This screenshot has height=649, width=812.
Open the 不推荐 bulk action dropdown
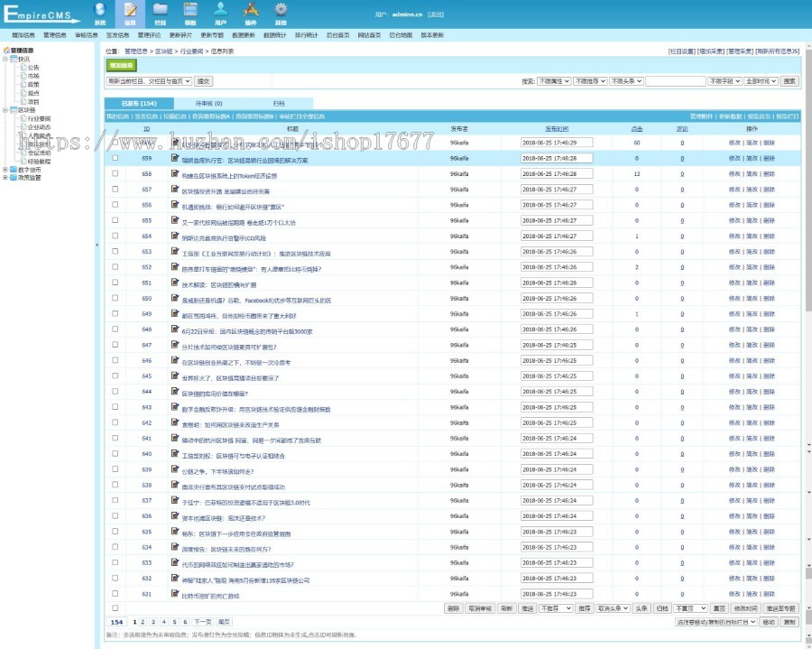pos(556,608)
